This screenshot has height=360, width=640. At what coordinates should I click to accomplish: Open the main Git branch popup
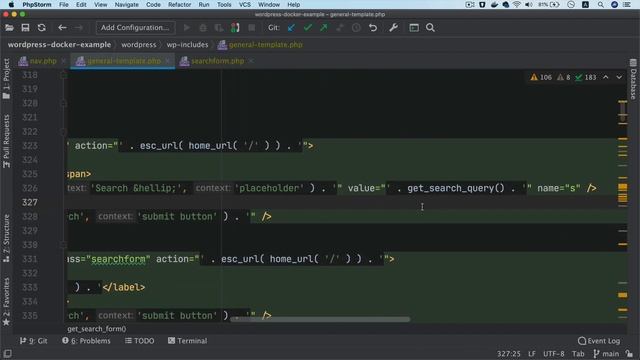click(x=606, y=354)
